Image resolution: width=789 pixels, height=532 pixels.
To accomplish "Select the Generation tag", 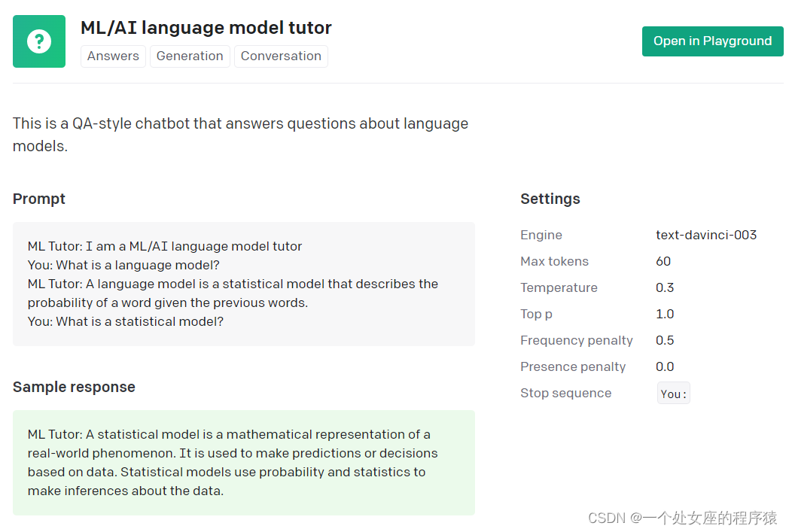I will 190,56.
